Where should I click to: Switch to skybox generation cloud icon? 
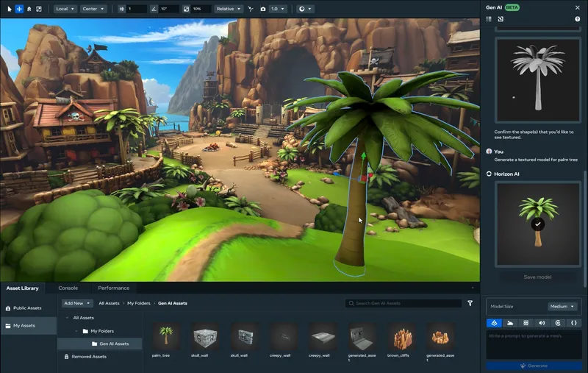click(x=510, y=322)
